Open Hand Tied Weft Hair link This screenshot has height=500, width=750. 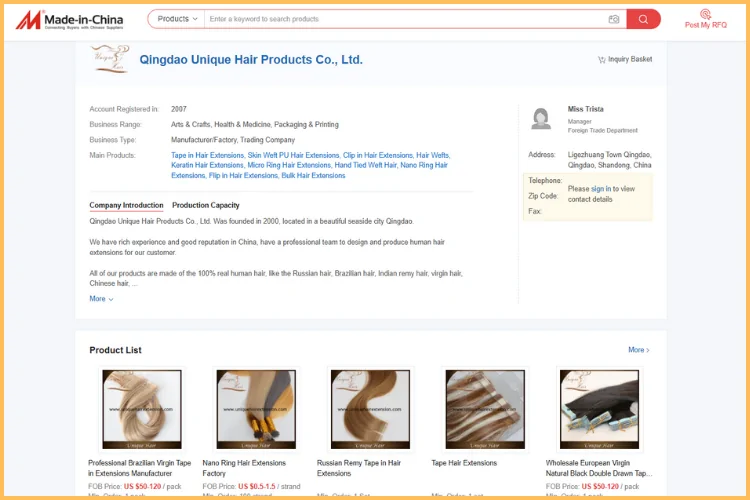365,165
